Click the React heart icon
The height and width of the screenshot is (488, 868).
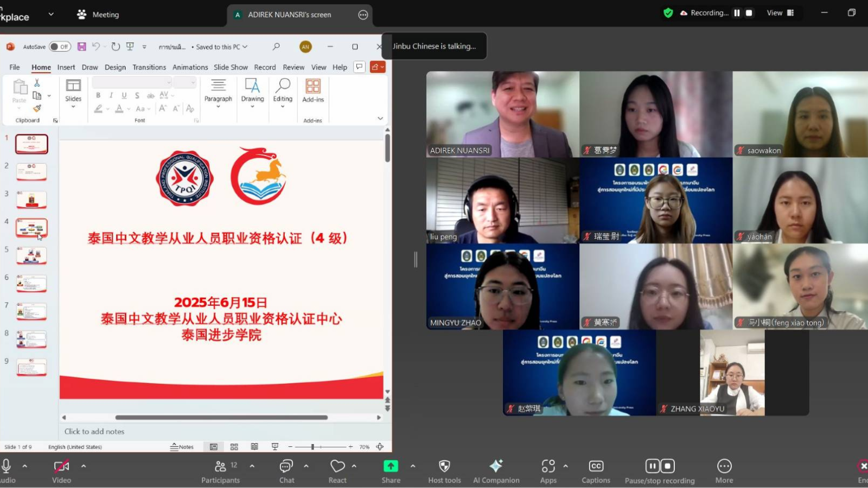pos(337,466)
